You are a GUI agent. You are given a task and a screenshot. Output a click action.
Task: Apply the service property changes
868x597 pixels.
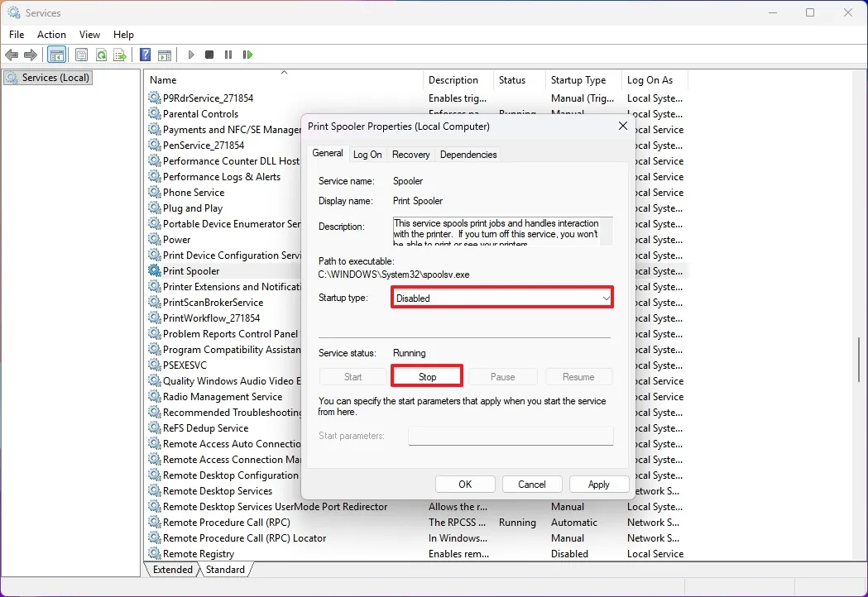pyautogui.click(x=598, y=484)
